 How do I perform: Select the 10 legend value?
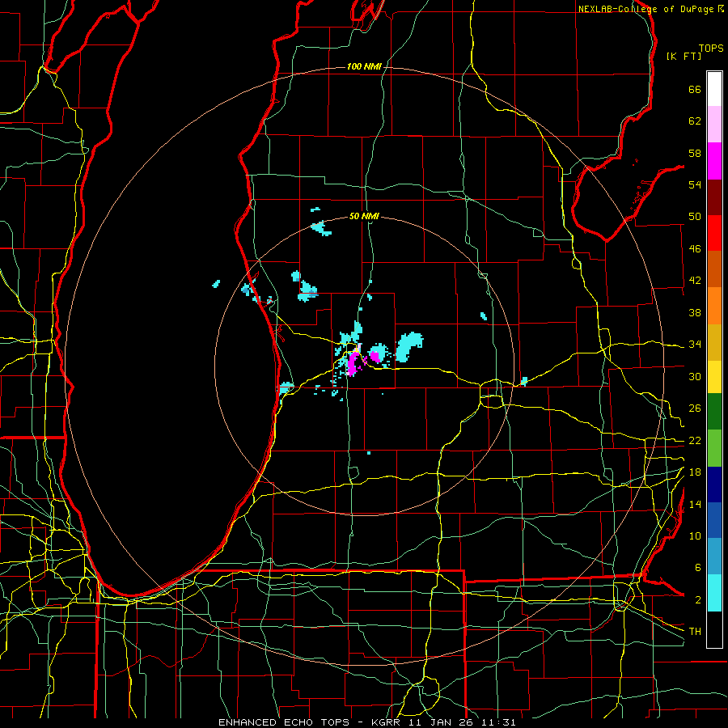[x=695, y=535]
